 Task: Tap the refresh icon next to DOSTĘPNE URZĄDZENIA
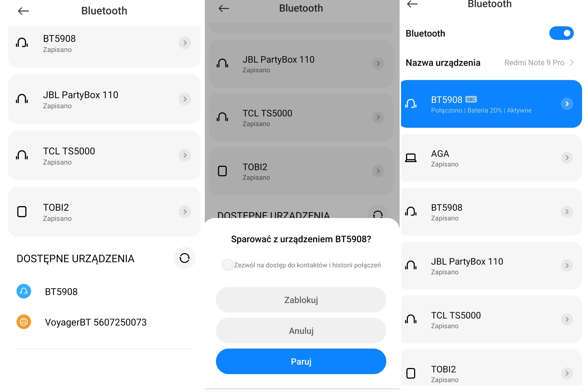184,258
